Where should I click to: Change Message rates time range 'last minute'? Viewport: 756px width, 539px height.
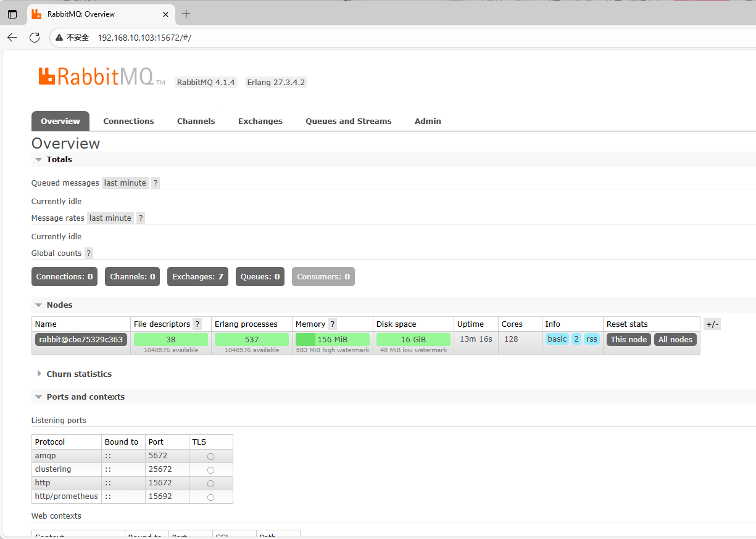(x=110, y=218)
